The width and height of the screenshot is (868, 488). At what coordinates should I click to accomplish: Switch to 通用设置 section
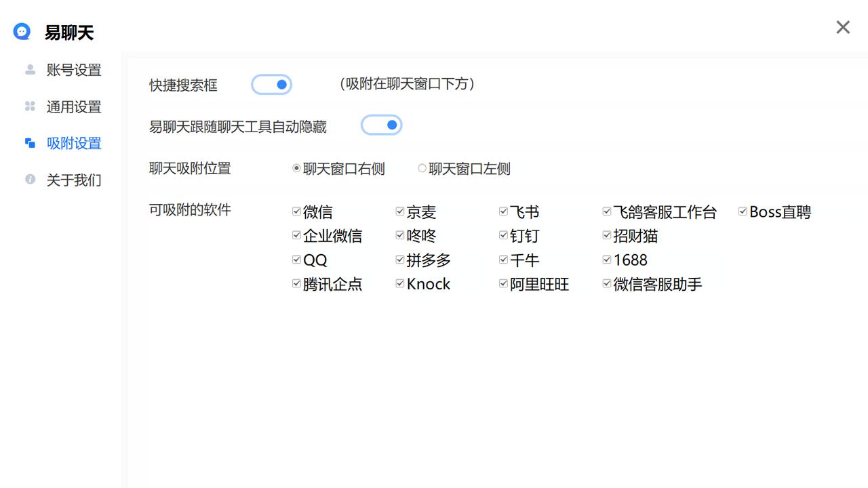[x=73, y=106]
